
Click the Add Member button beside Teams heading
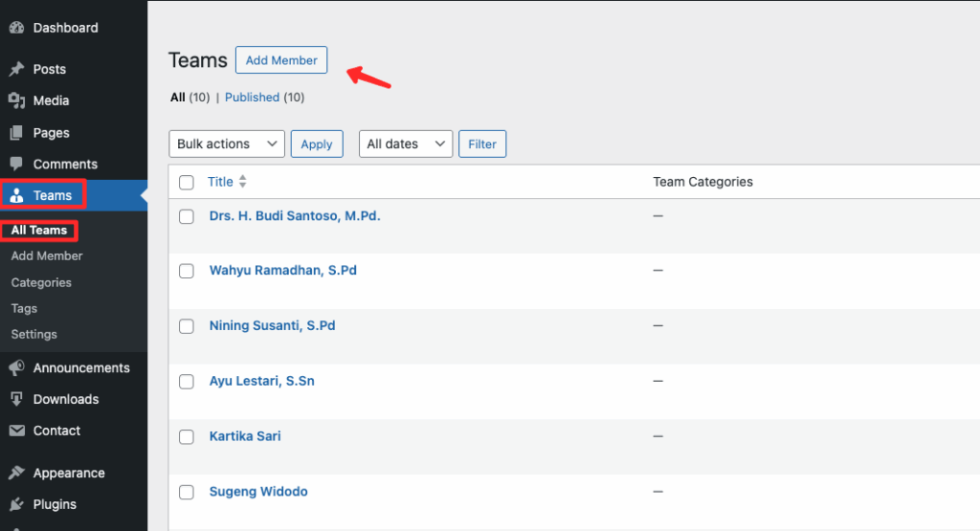pyautogui.click(x=281, y=60)
